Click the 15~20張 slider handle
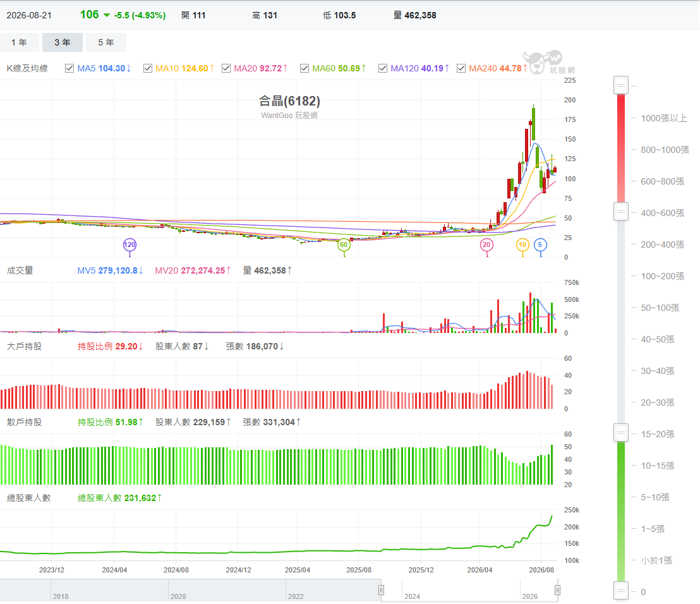The height and width of the screenshot is (604, 700). (621, 433)
